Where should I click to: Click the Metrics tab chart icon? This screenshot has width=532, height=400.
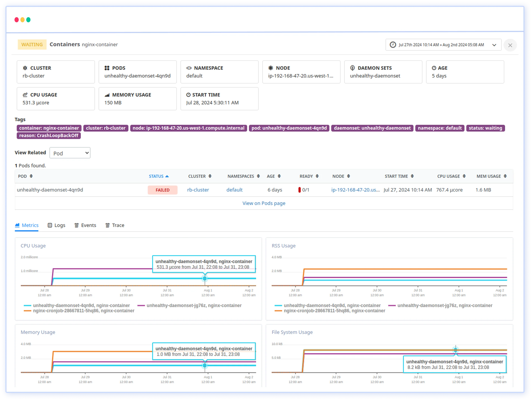pyautogui.click(x=17, y=225)
